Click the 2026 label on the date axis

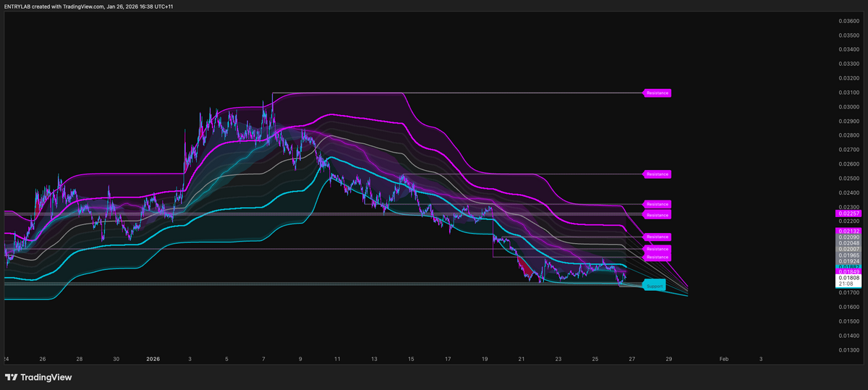153,358
